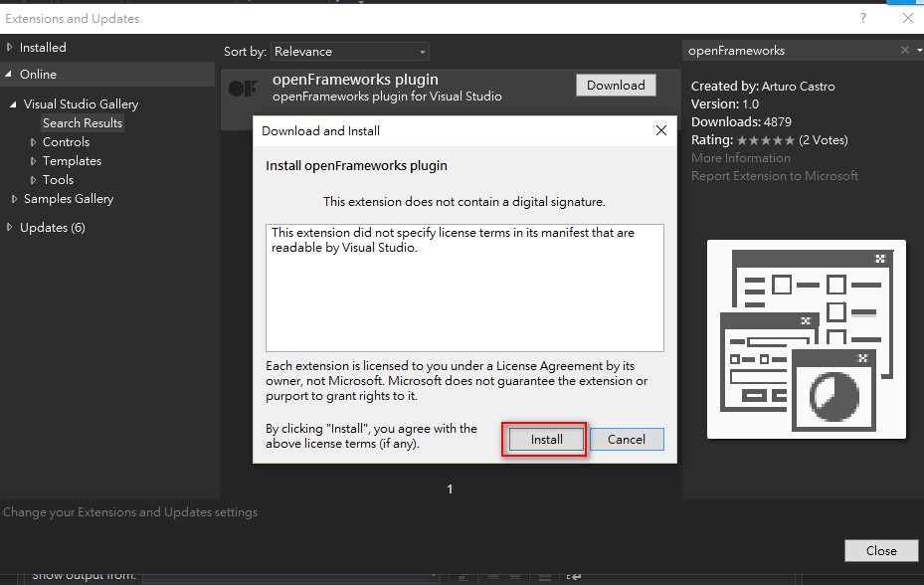Open the More Information link

click(x=740, y=157)
